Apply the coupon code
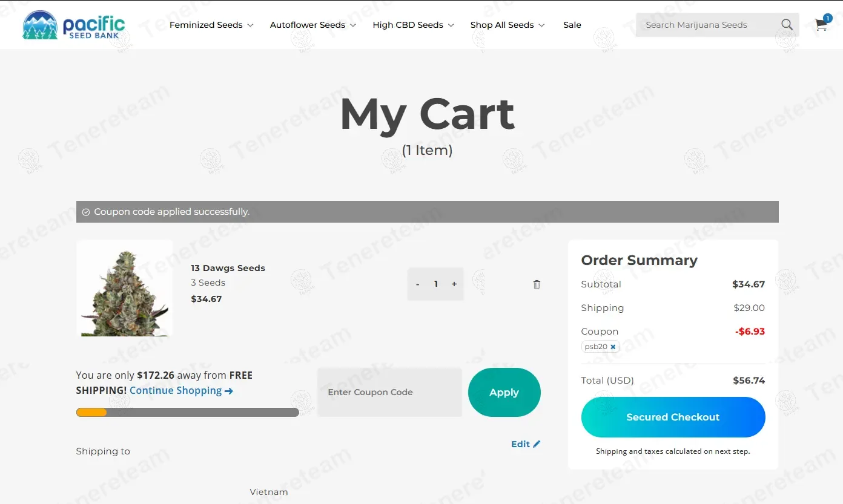Image resolution: width=843 pixels, height=504 pixels. click(x=504, y=392)
